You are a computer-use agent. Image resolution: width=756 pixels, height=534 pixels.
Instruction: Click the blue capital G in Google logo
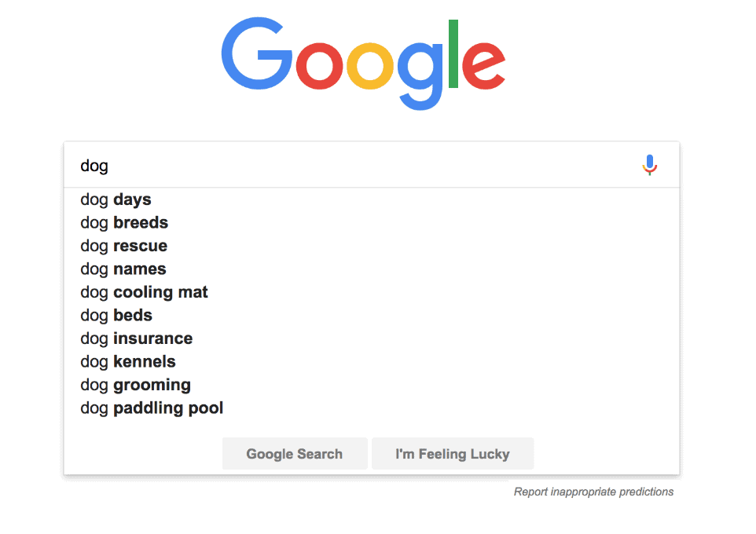pos(255,53)
